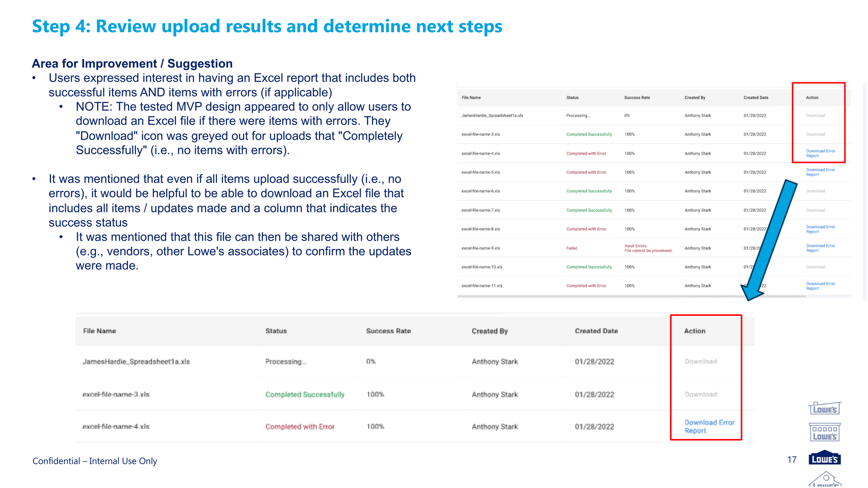
Task: Click the partially visible bottom Lowe's logo
Action: point(825,481)
